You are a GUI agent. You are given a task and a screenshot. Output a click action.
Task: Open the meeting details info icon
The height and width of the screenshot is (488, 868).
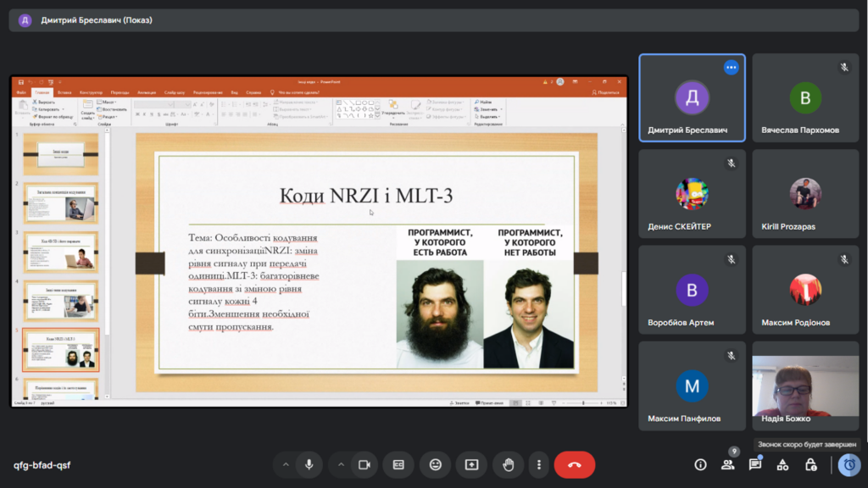(700, 464)
